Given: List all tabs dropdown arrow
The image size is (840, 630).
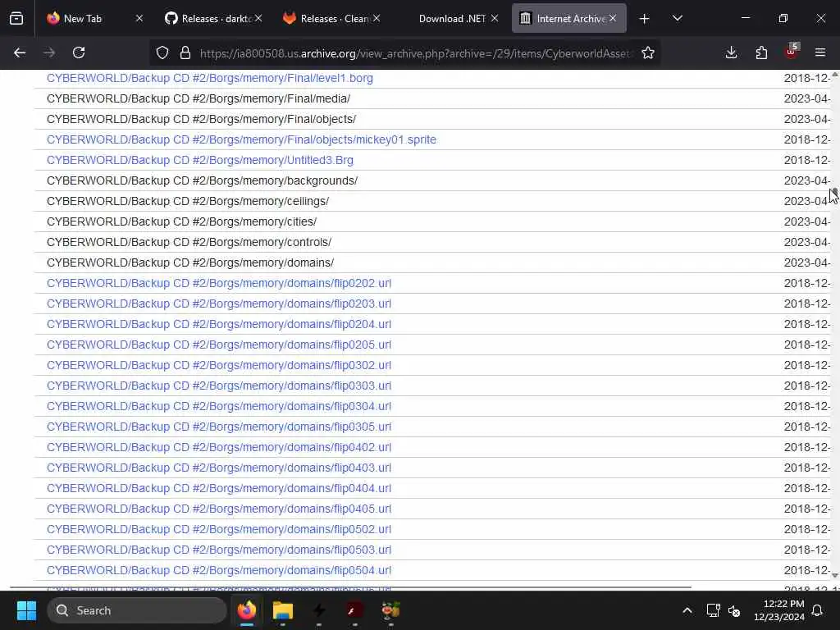Looking at the screenshot, I should click(678, 18).
